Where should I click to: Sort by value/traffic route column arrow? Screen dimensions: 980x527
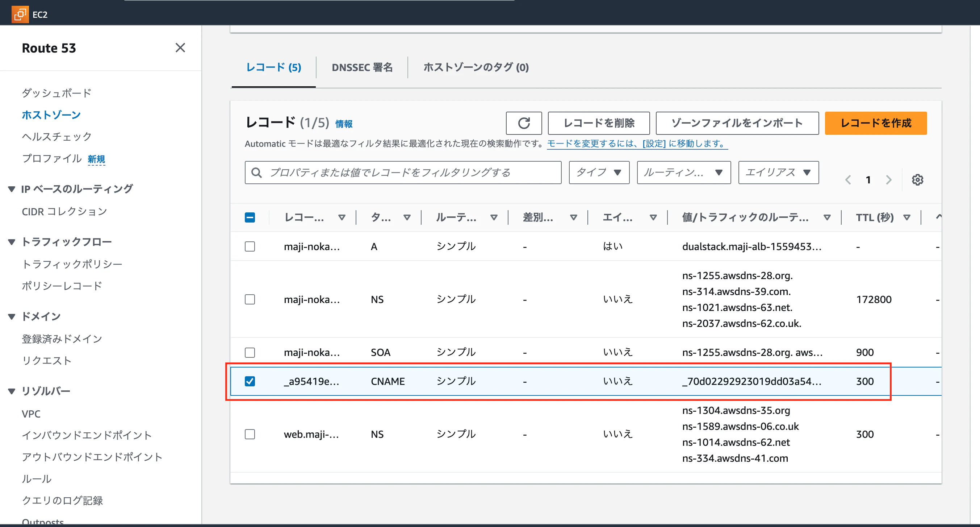pos(827,217)
